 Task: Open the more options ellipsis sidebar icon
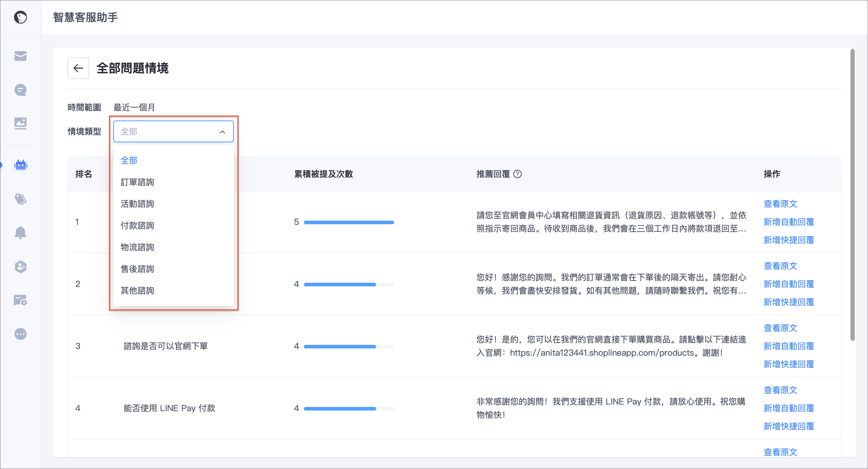[x=20, y=334]
